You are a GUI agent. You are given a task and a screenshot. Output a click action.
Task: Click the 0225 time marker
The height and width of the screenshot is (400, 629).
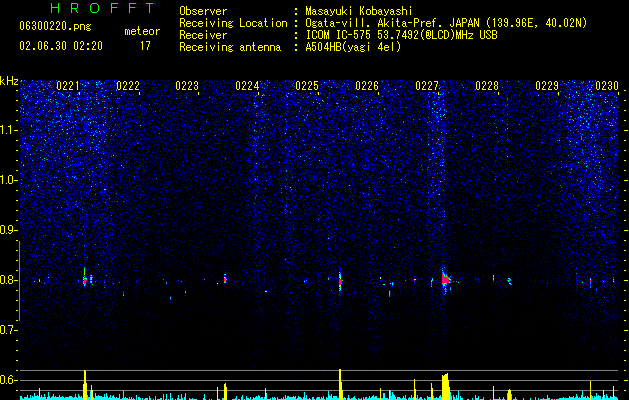point(307,86)
